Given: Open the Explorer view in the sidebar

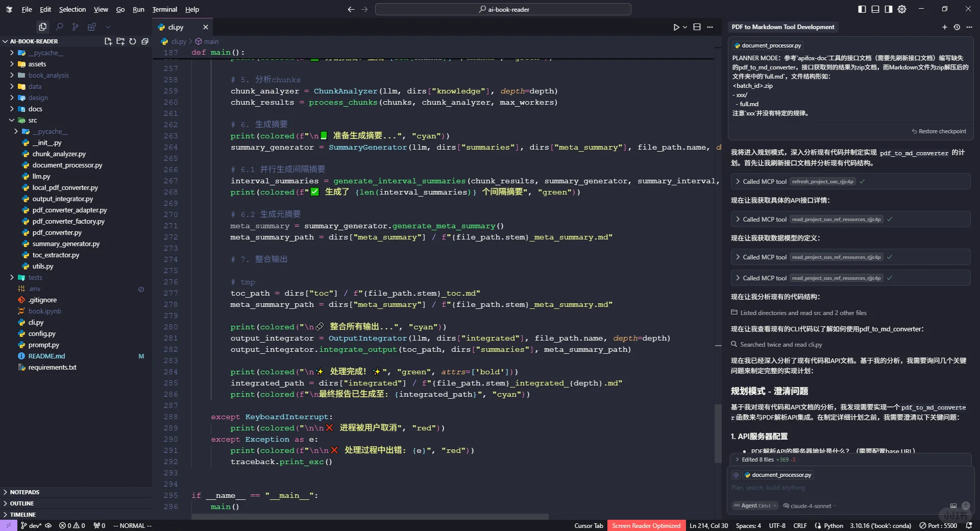Looking at the screenshot, I should point(43,27).
